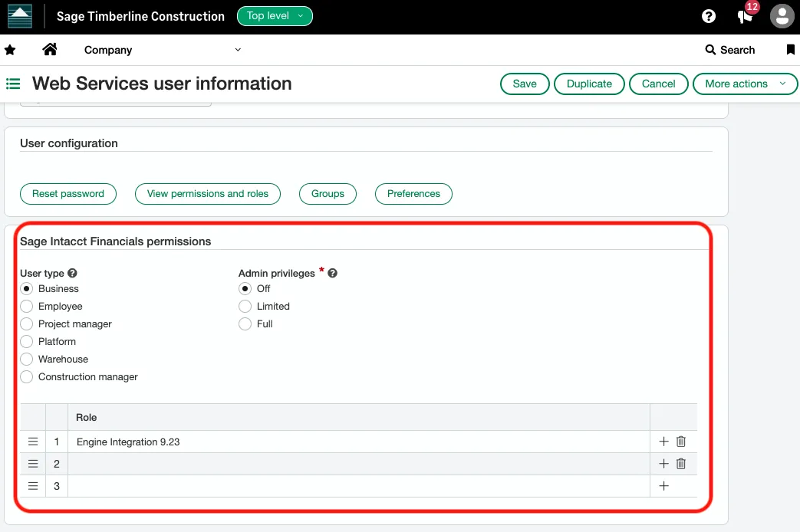Open notifications with the 12 badge
This screenshot has height=532, width=800.
(x=746, y=15)
